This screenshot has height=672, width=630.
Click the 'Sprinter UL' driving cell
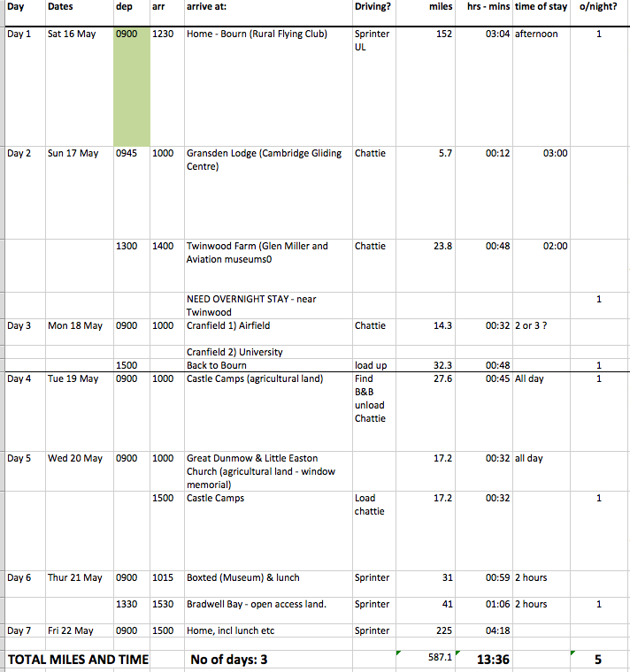point(373,42)
